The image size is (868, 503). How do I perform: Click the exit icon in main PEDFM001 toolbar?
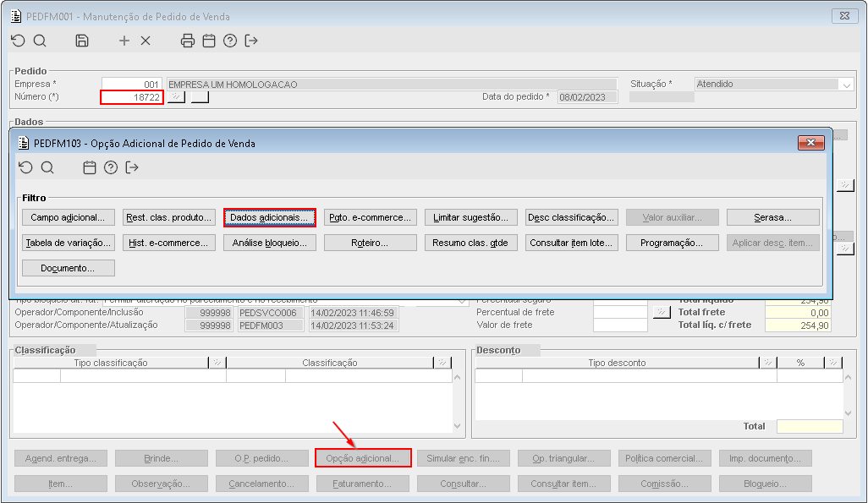(x=251, y=41)
